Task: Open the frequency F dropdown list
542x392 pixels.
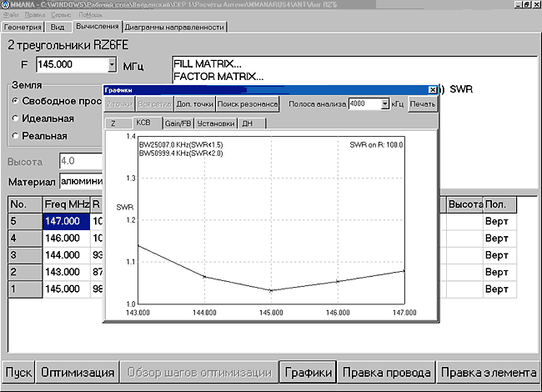Action: point(112,64)
